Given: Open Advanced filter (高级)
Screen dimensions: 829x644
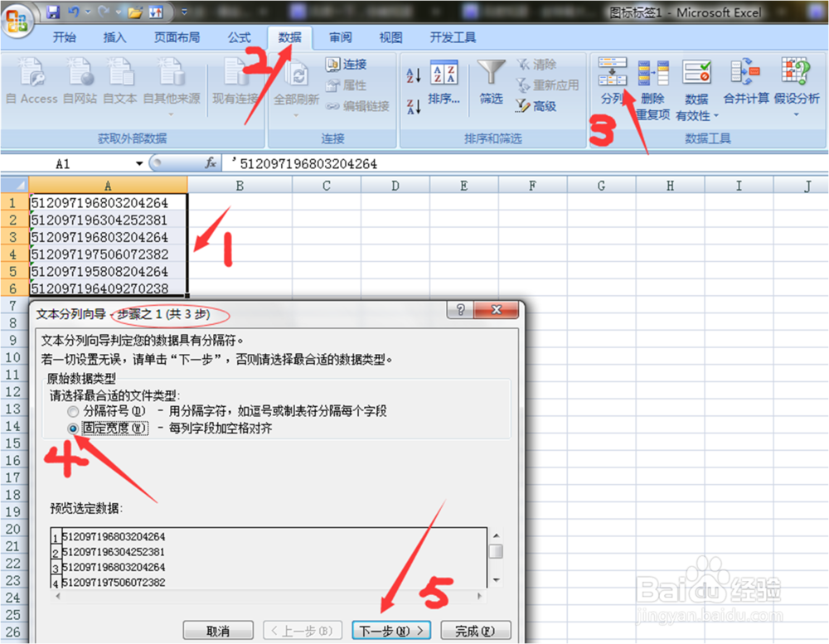Looking at the screenshot, I should (536, 106).
